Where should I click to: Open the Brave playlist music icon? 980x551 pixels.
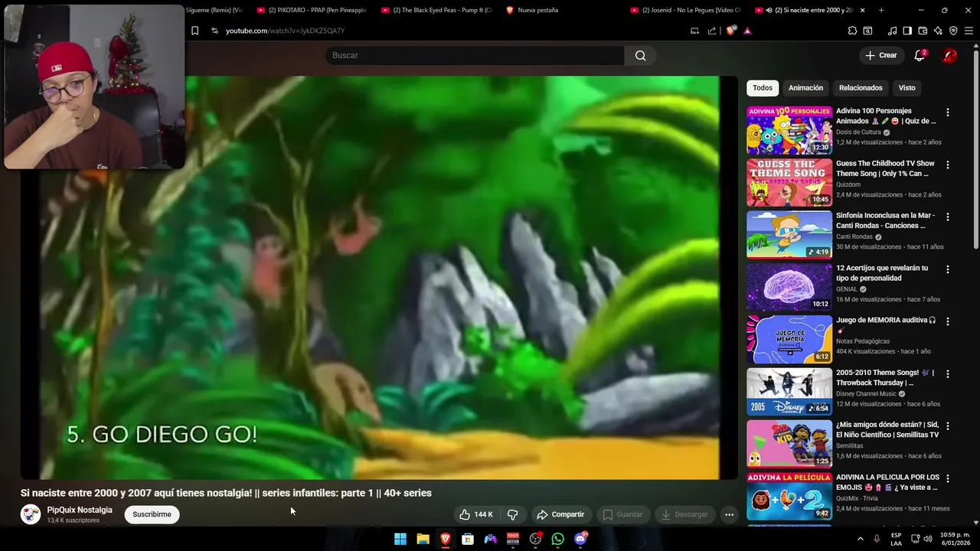(x=892, y=31)
